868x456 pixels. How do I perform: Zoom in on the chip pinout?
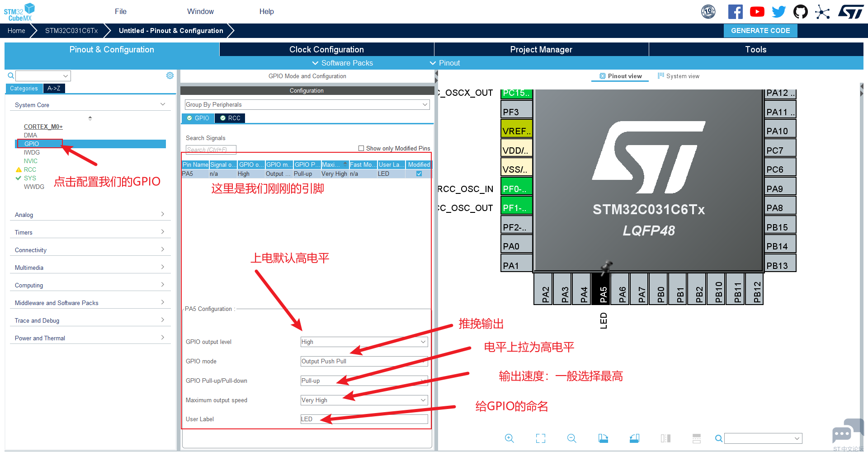click(x=509, y=438)
